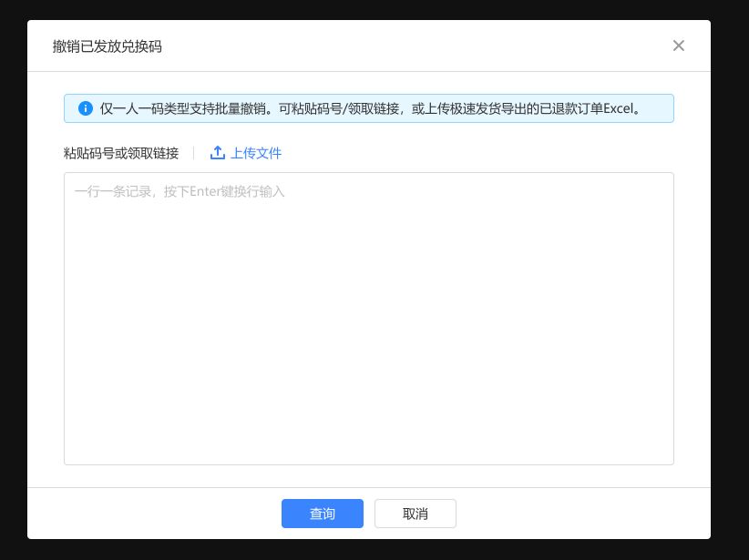
Task: Click the upload arrow icon
Action: [218, 153]
